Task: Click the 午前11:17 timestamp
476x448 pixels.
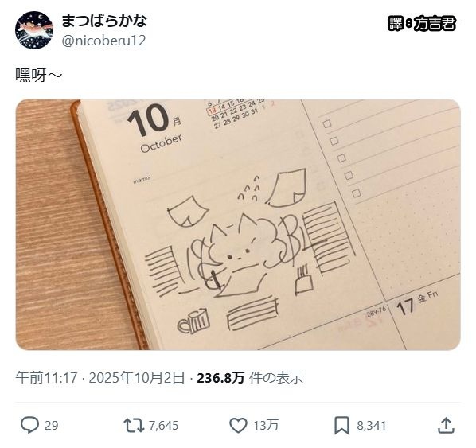Action: (46, 378)
